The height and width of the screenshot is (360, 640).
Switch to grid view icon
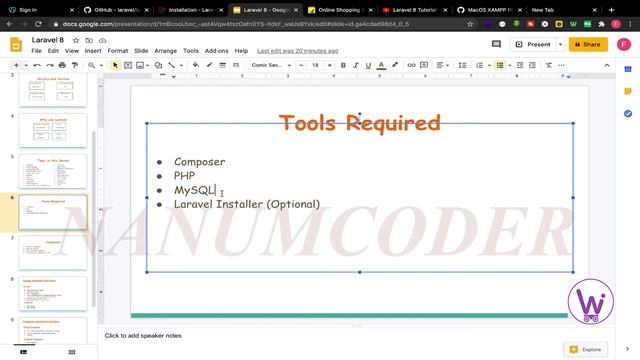pyautogui.click(x=72, y=352)
